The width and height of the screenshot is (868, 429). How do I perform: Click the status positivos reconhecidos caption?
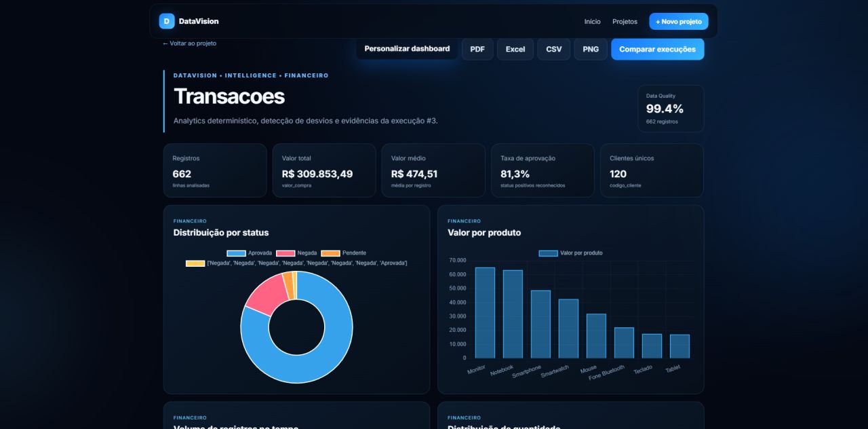[532, 185]
